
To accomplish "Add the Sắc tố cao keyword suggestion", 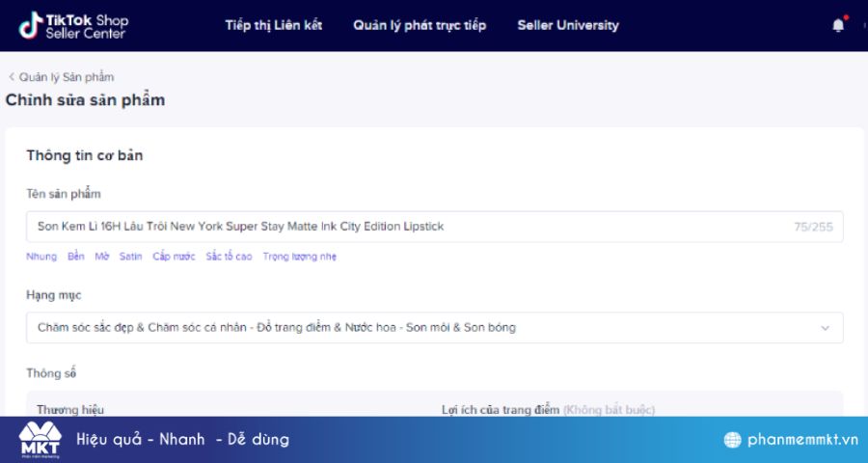I will point(229,257).
